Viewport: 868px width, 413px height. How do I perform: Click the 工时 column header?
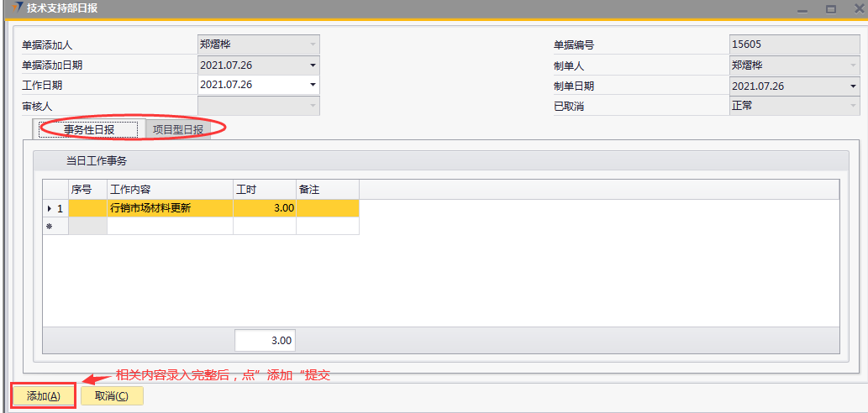click(264, 190)
